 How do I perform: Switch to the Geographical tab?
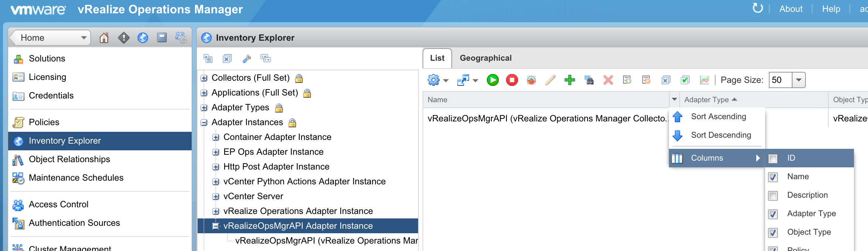click(x=485, y=58)
